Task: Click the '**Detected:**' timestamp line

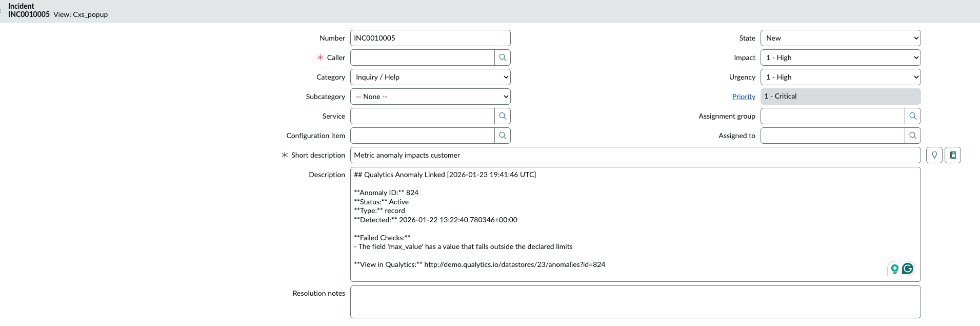Action: 435,220
